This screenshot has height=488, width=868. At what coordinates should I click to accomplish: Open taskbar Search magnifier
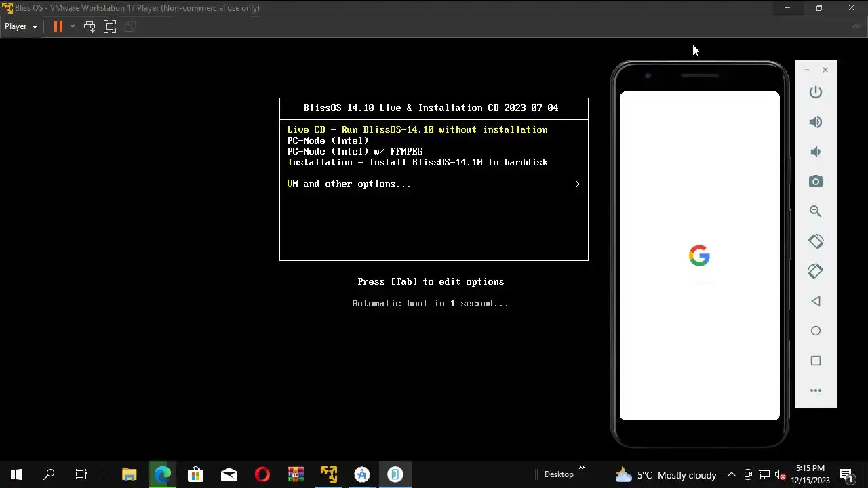(x=49, y=474)
